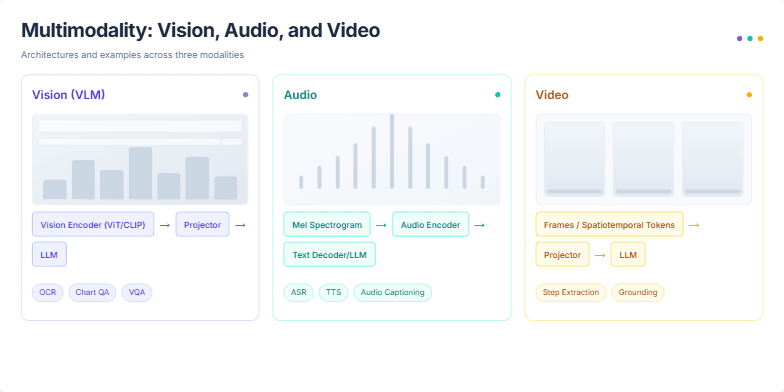Click the LLM box in Video card
Screen dimensions: 784x392
628,254
